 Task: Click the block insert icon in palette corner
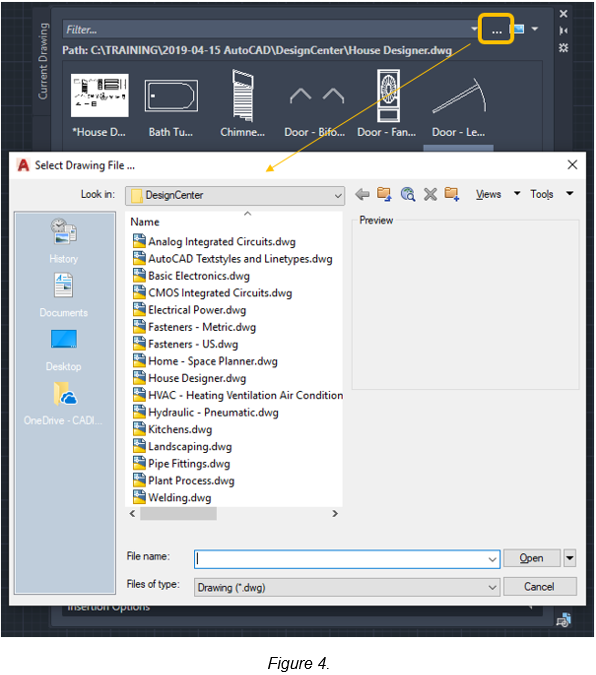(563, 620)
